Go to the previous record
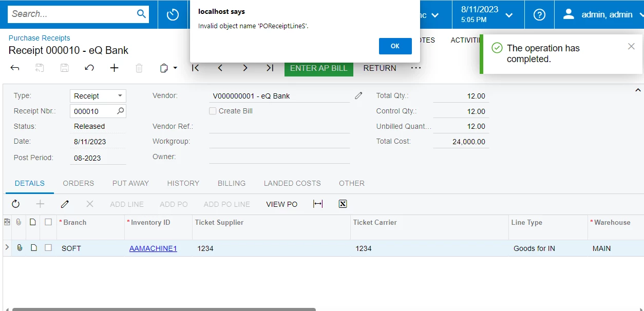 [x=220, y=68]
